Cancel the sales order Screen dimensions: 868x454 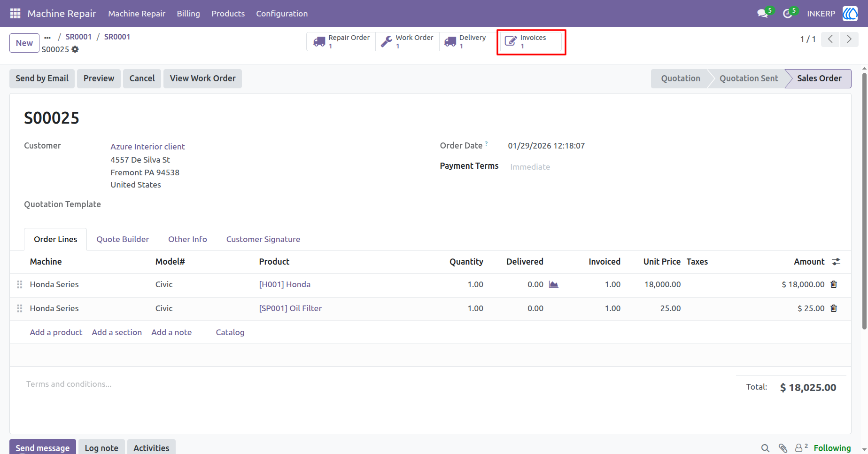[x=142, y=78]
